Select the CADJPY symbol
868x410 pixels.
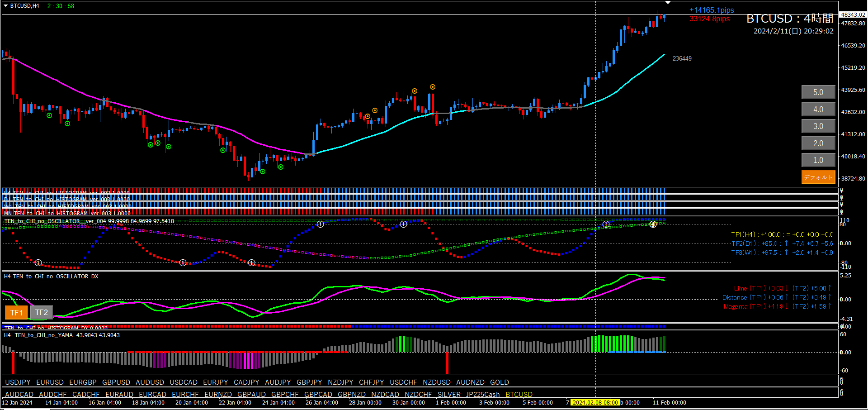click(x=246, y=382)
